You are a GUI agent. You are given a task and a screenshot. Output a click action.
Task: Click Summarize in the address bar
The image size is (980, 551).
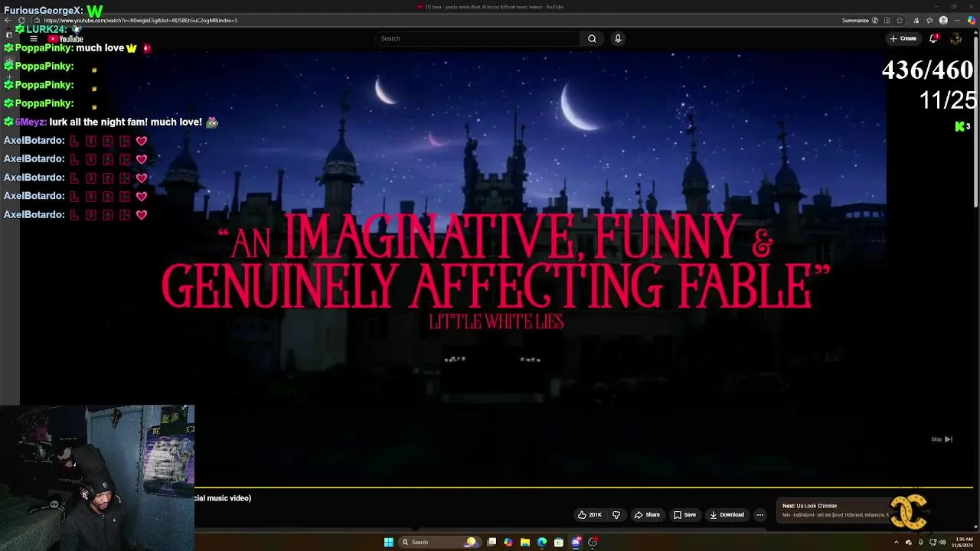pos(855,21)
